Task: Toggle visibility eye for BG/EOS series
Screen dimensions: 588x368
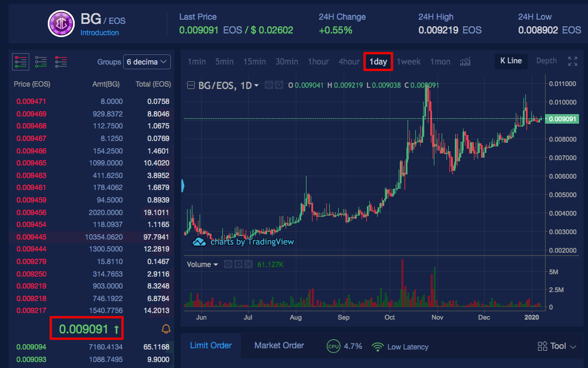Action: [269, 85]
